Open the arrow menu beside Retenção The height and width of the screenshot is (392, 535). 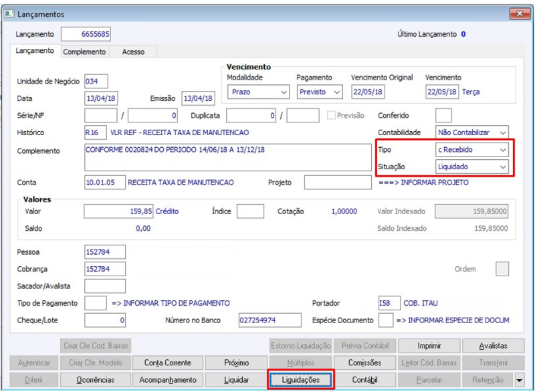[x=520, y=380]
